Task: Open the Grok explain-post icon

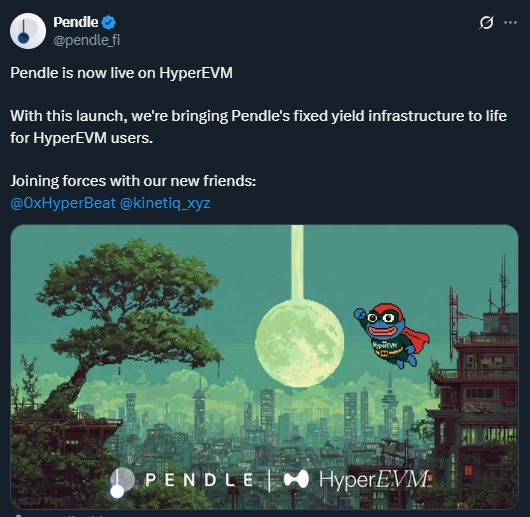Action: pos(486,23)
